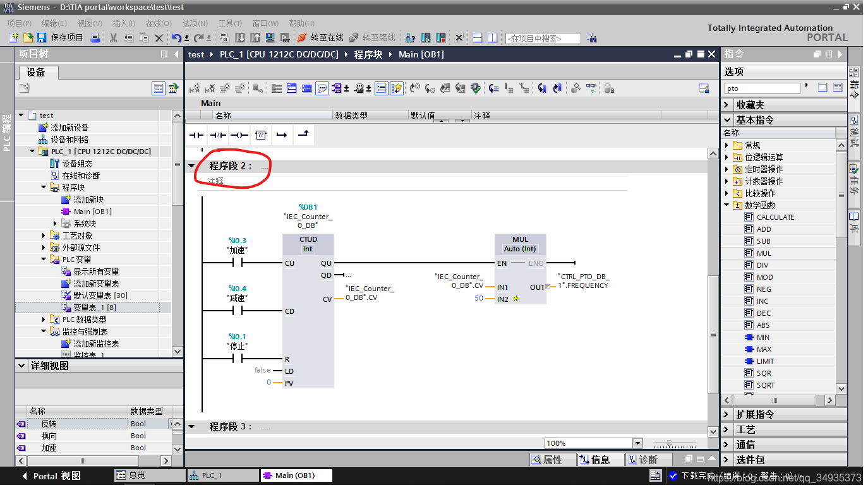Open PLC_1 taskbar button
This screenshot has width=868, height=490.
point(222,475)
